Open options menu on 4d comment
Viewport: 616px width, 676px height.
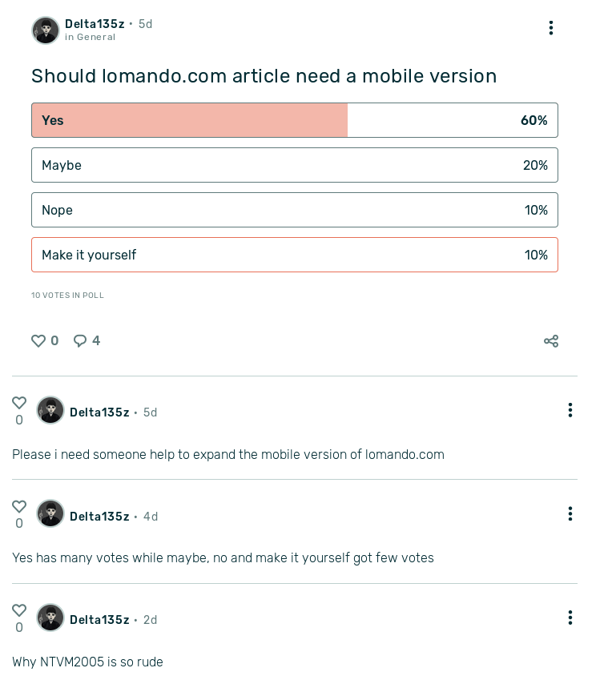(x=570, y=513)
